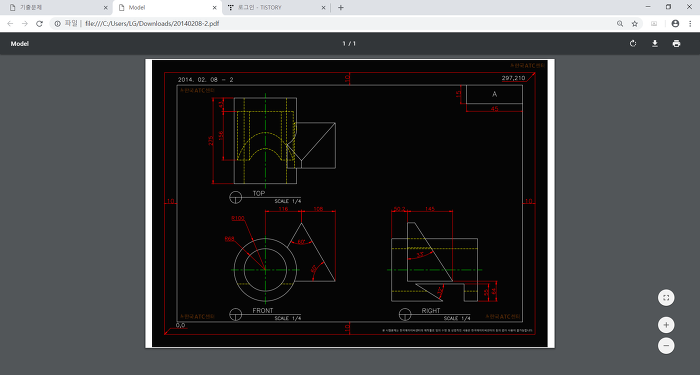700x375 pixels.
Task: Bookmark this page with the star icon
Action: (634, 24)
